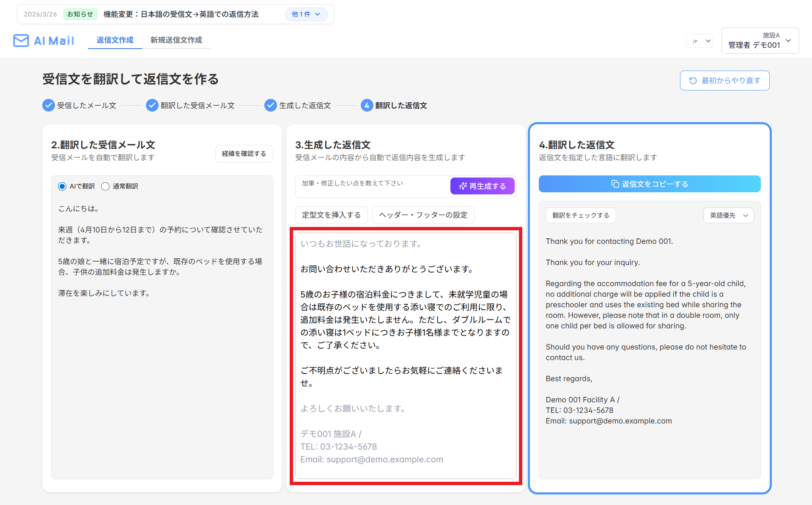Click the checkmark icon for 翻訳した受信メール文 step
Viewport: 812px width, 505px height.
152,105
